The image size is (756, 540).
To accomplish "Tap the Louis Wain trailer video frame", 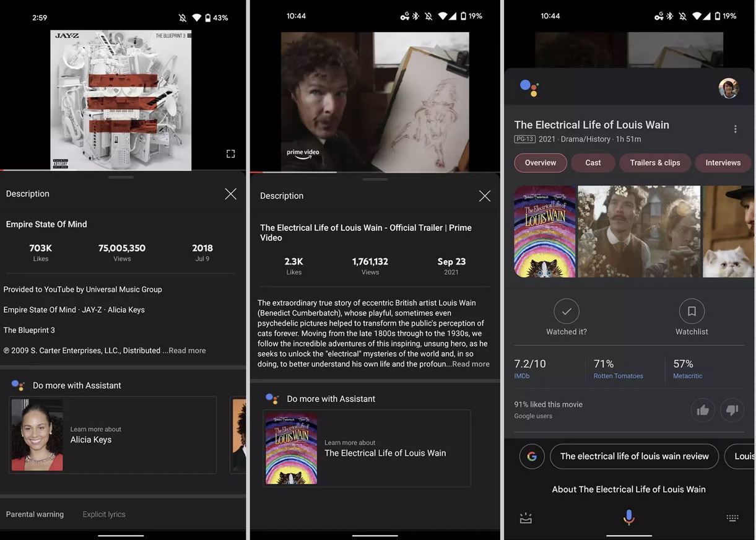I will pos(375,102).
